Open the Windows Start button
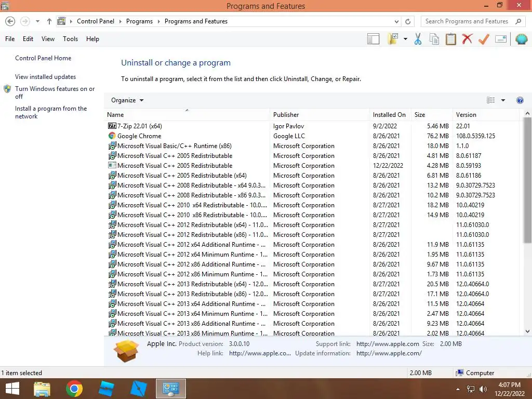Viewport: 532px width, 399px height. pyautogui.click(x=12, y=389)
